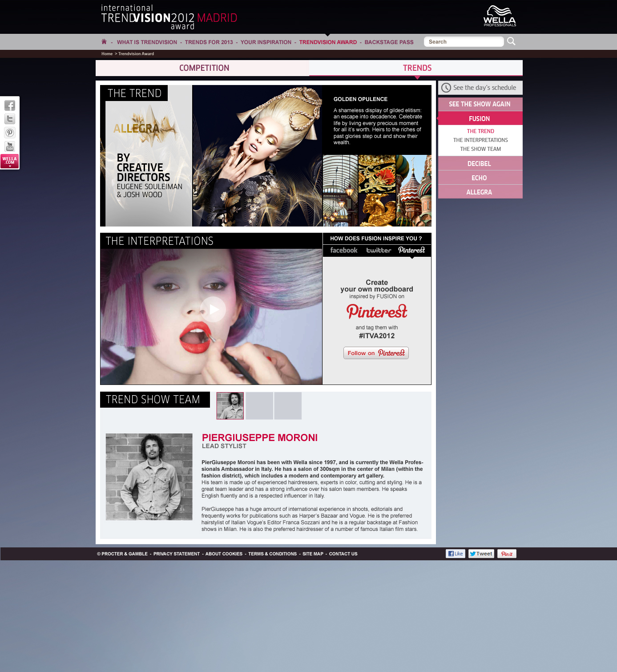Click the Pin it button in footer
This screenshot has height=672, width=617.
tap(507, 554)
